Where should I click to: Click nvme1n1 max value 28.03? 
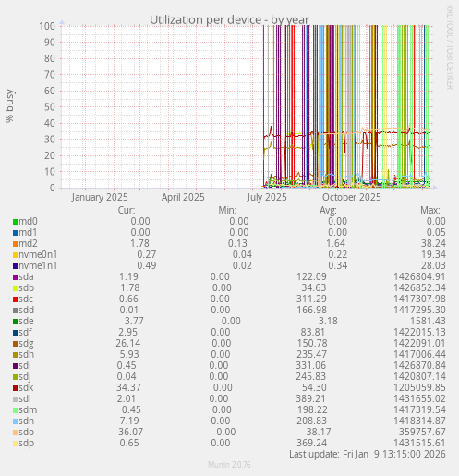coord(433,265)
